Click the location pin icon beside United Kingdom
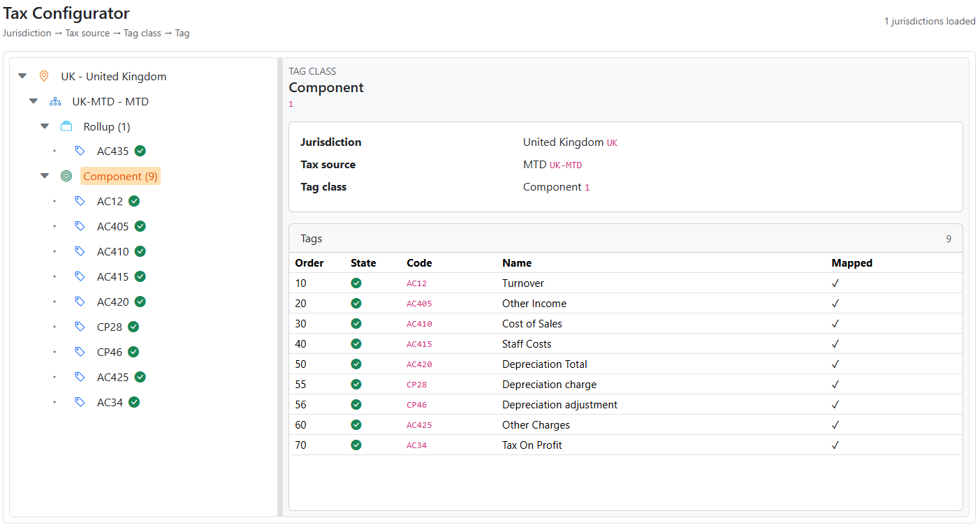Screen dimensions: 980x527 point(44,75)
